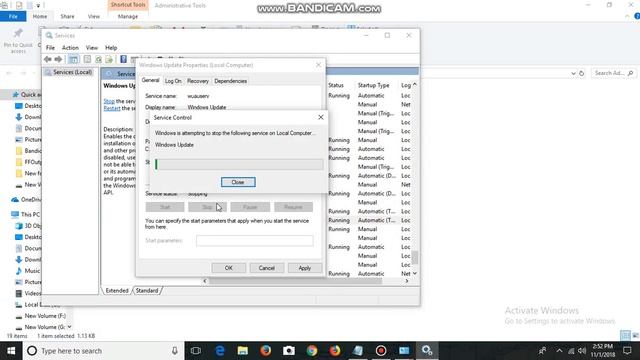Screen dimensions: 640x360
Task: Click OK in Windows Update Properties
Action: pyautogui.click(x=229, y=268)
